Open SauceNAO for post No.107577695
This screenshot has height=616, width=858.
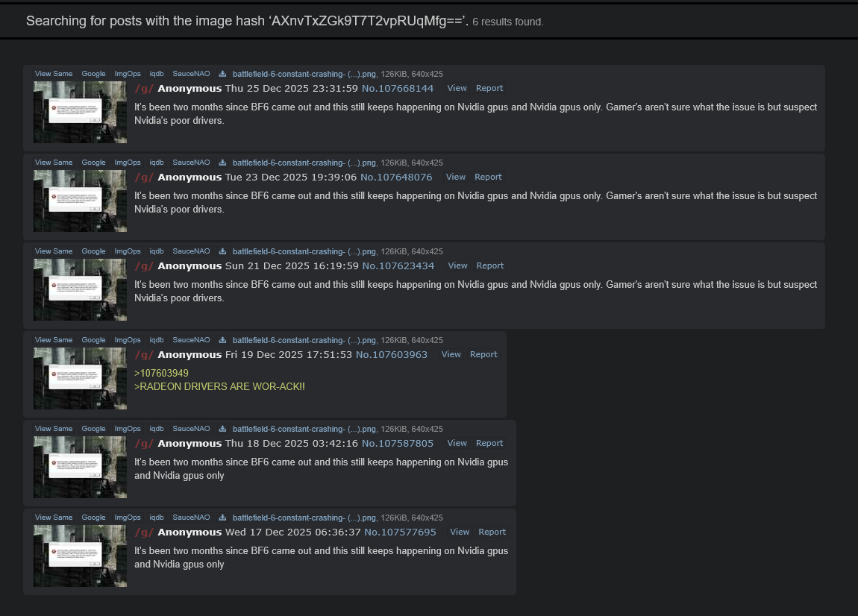[x=191, y=518]
